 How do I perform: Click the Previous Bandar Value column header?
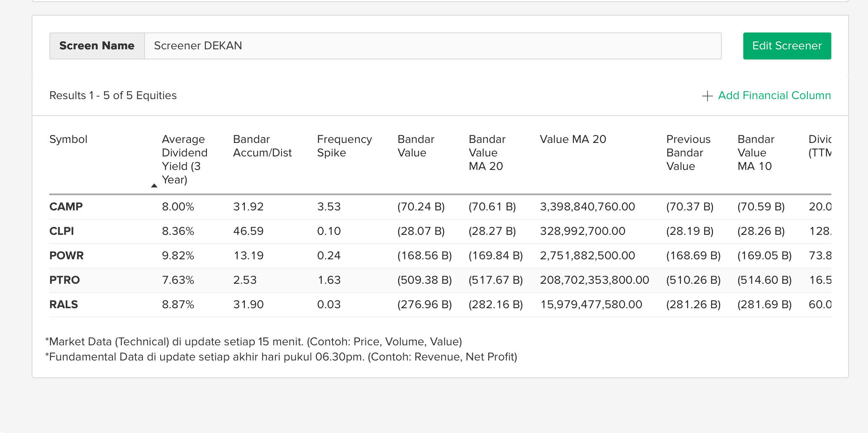pyautogui.click(x=688, y=152)
